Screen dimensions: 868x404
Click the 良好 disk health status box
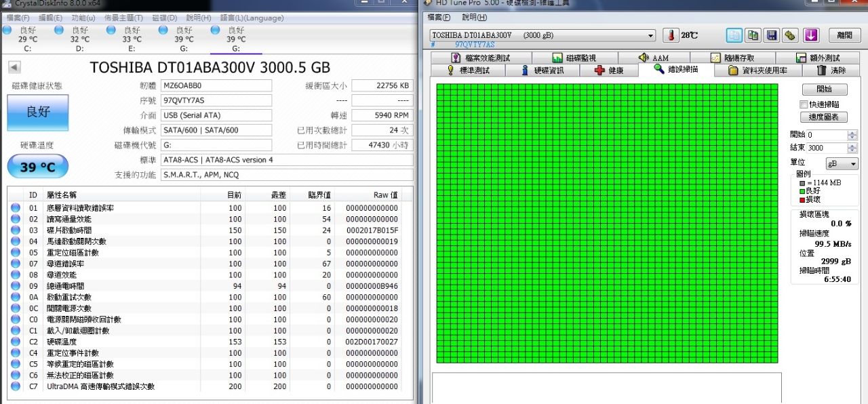38,113
